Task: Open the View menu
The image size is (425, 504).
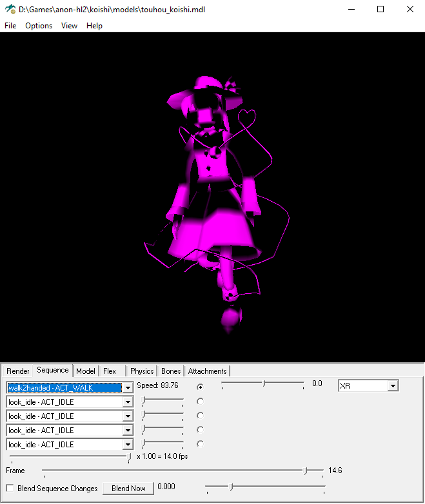Action: (x=69, y=26)
